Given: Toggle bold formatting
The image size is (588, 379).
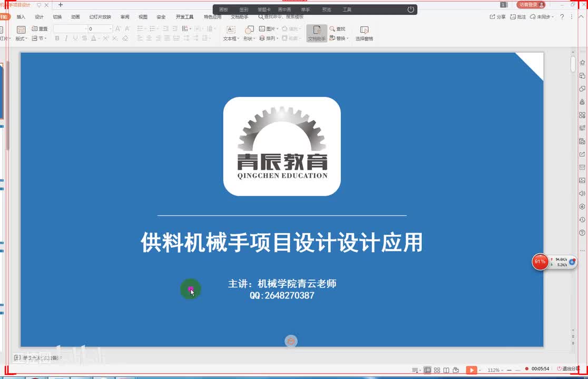Looking at the screenshot, I should click(57, 38).
